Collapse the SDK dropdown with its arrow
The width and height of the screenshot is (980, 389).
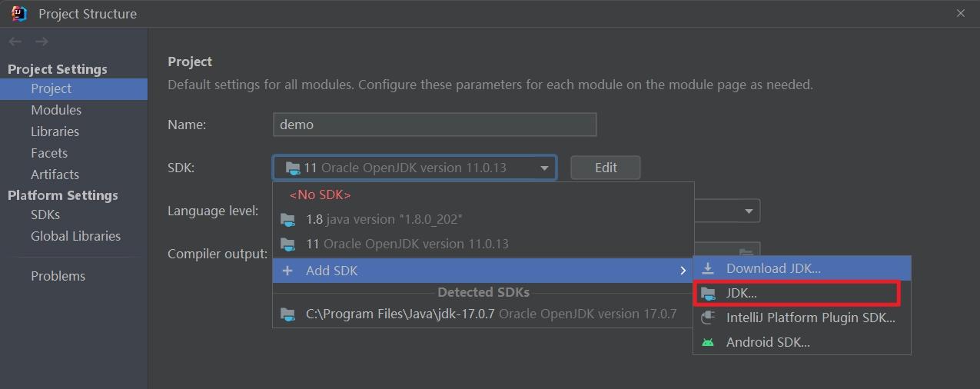coord(544,168)
